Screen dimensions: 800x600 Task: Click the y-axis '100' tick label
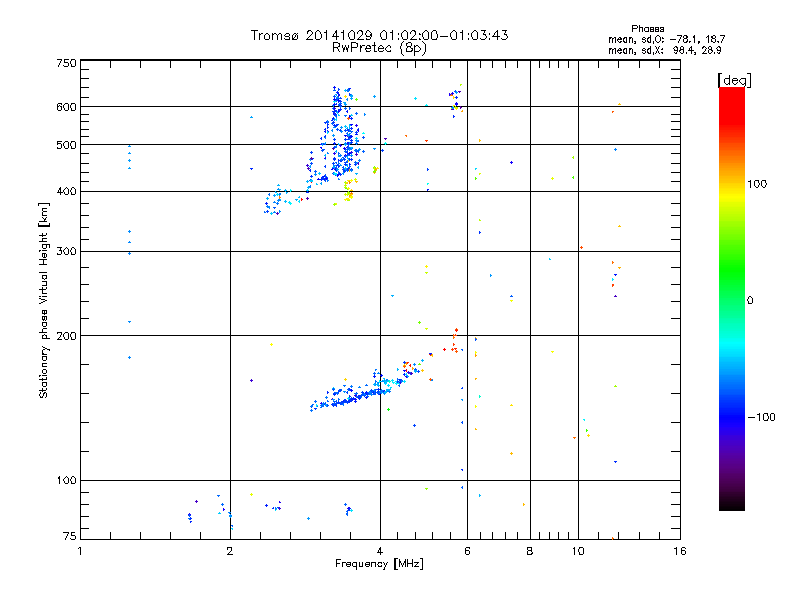pyautogui.click(x=66, y=481)
